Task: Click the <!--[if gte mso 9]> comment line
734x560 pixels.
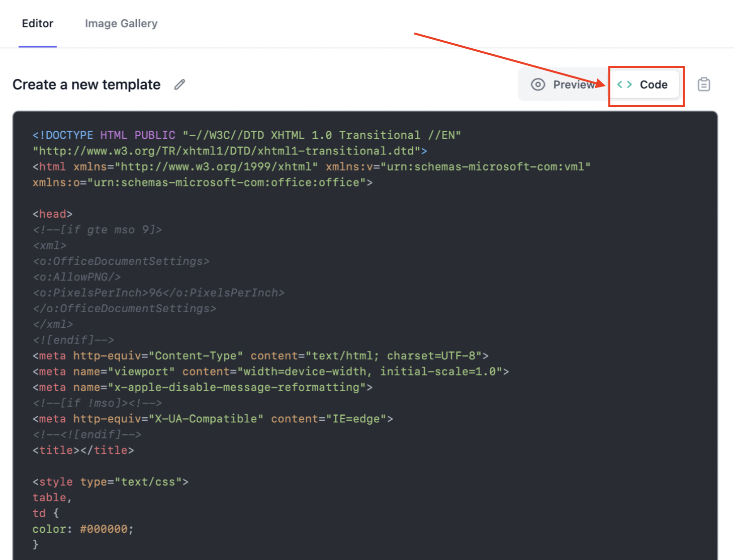Action: tap(98, 230)
